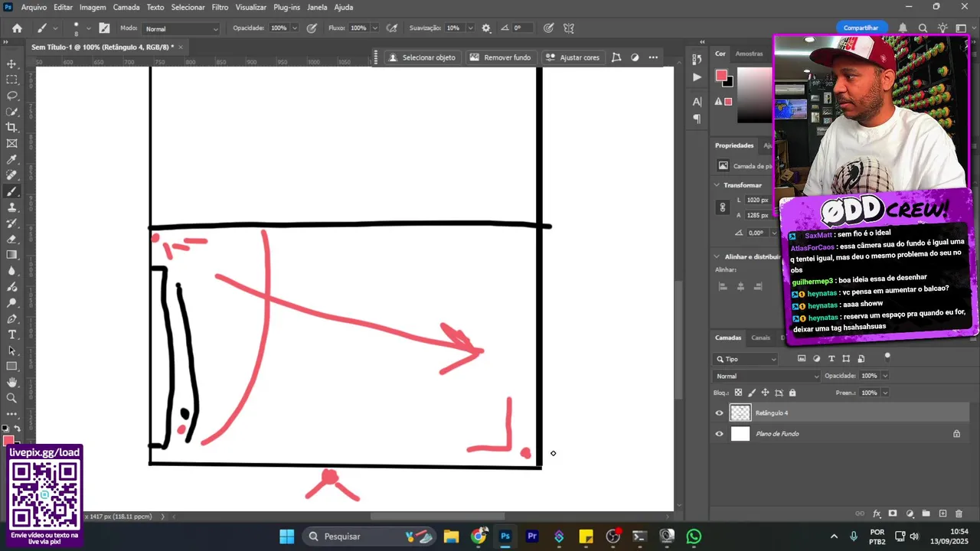This screenshot has width=980, height=551.
Task: Switch to the Amostras tab
Action: click(749, 54)
